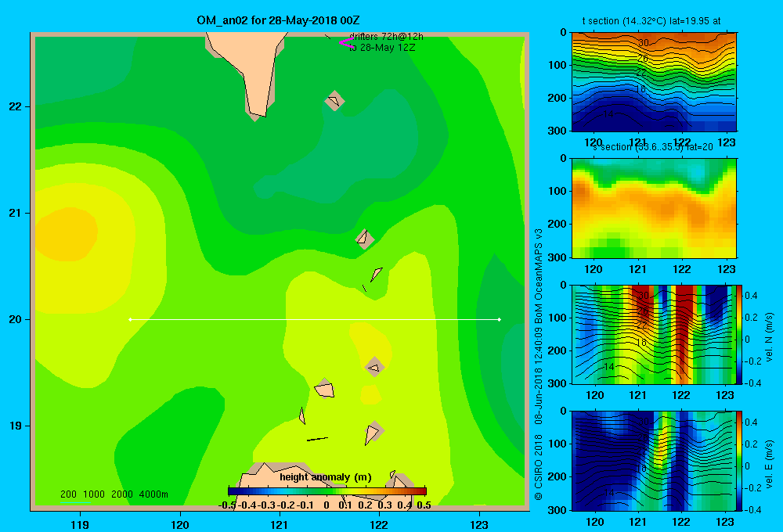Click the height anomaly colorbar
The image size is (783, 532).
click(327, 491)
